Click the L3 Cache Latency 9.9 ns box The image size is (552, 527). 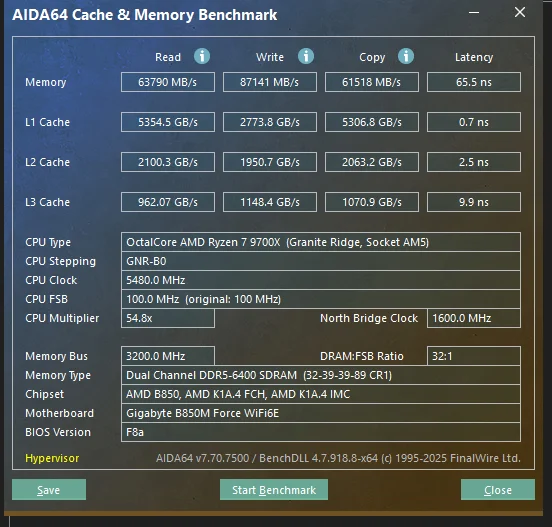point(474,202)
